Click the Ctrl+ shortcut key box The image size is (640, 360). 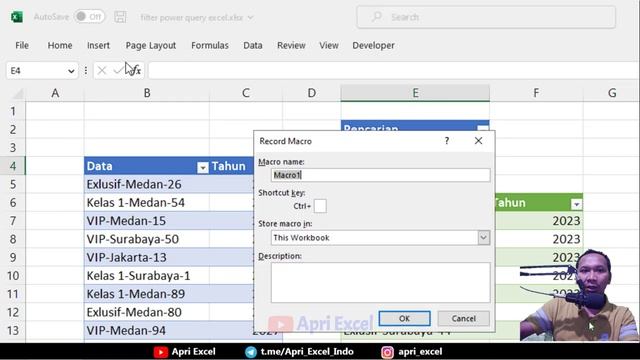[320, 206]
